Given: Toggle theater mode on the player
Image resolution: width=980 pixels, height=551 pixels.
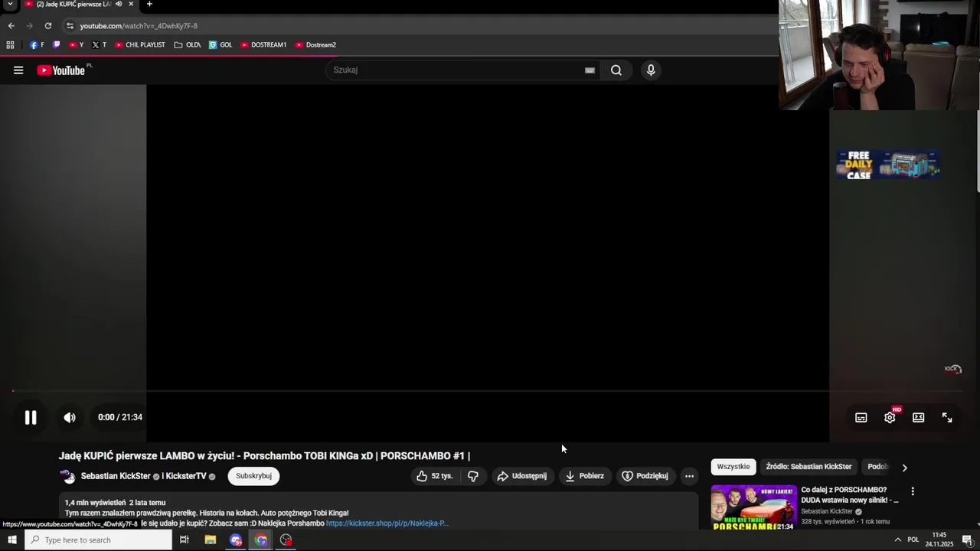Looking at the screenshot, I should click(x=919, y=417).
